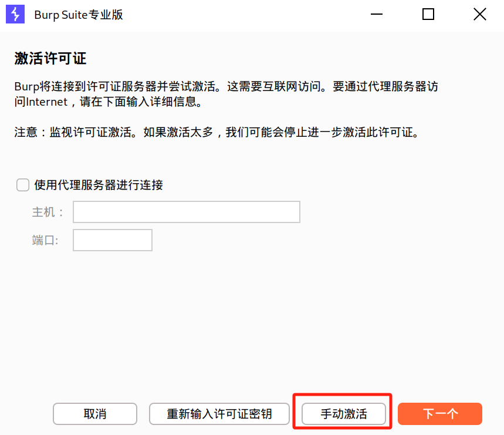
Task: Focus the 主机 host input field
Action: (187, 212)
